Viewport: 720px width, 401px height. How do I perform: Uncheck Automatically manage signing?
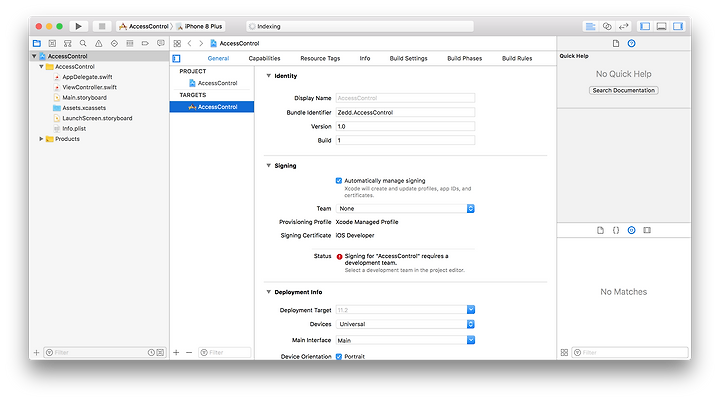[x=339, y=181]
